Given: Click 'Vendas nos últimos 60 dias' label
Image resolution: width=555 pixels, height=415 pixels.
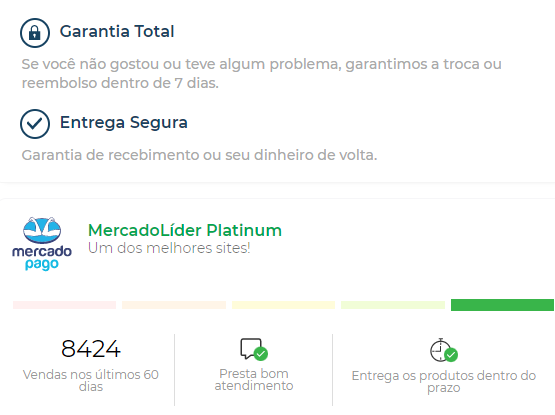Looking at the screenshot, I should [91, 381].
